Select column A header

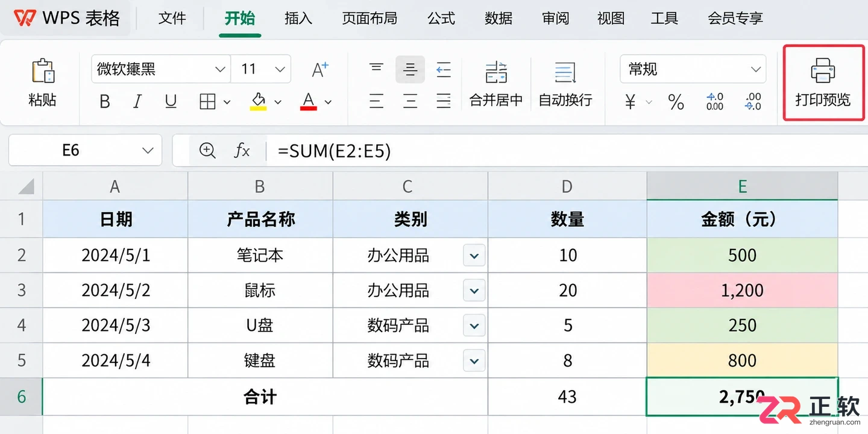click(115, 186)
